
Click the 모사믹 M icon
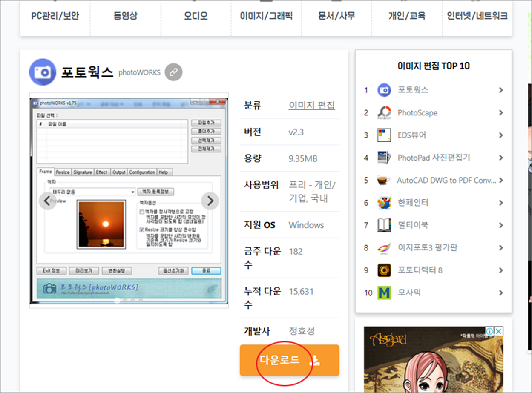[x=384, y=293]
